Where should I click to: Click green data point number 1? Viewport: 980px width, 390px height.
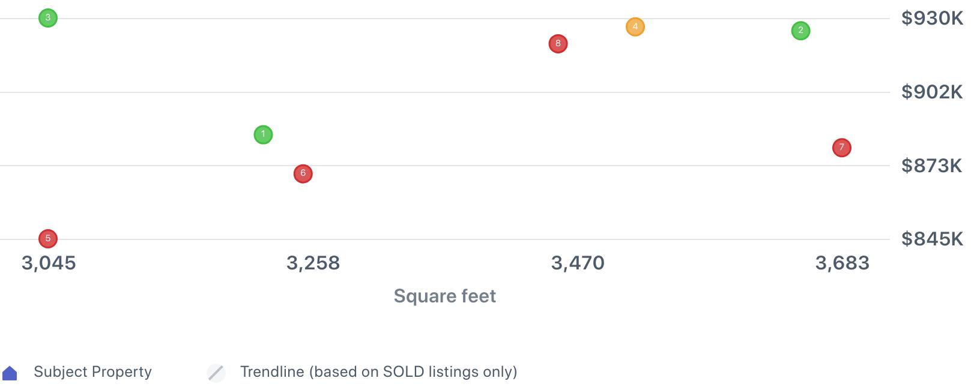(263, 134)
